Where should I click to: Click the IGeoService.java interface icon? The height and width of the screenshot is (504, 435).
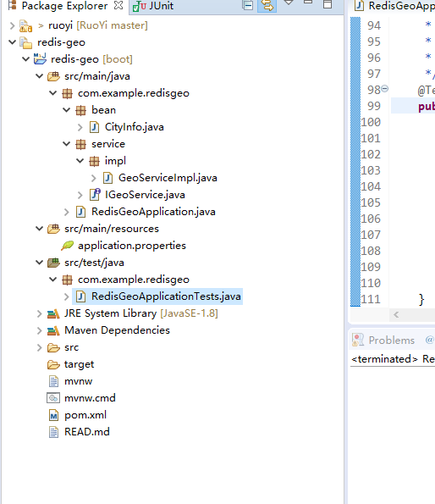point(95,195)
